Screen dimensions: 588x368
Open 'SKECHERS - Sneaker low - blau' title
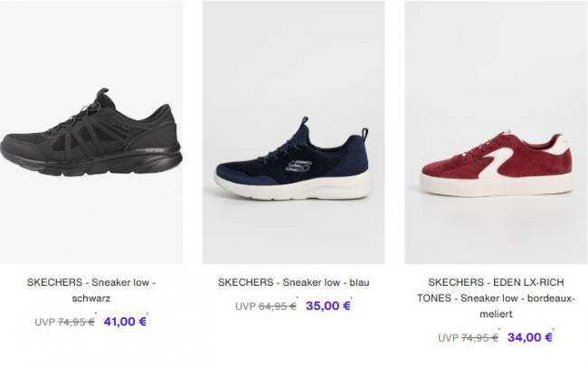(294, 282)
